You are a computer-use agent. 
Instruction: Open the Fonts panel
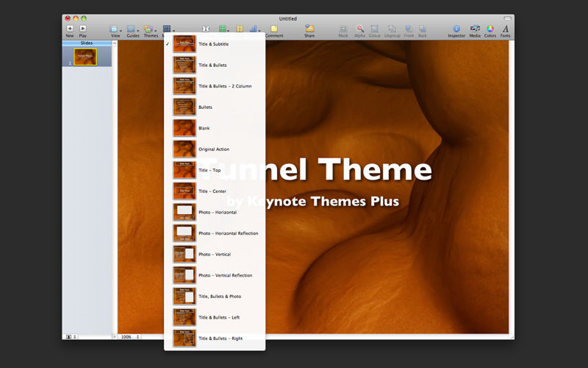(506, 29)
